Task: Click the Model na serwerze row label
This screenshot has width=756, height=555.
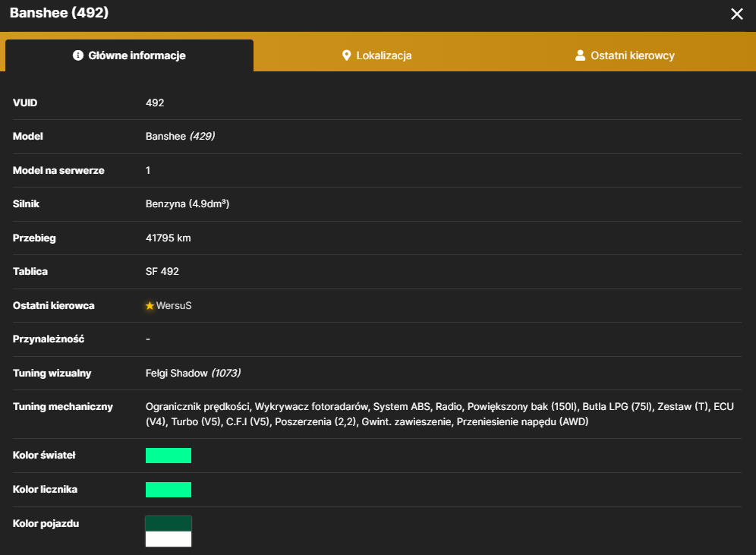Action: coord(58,170)
